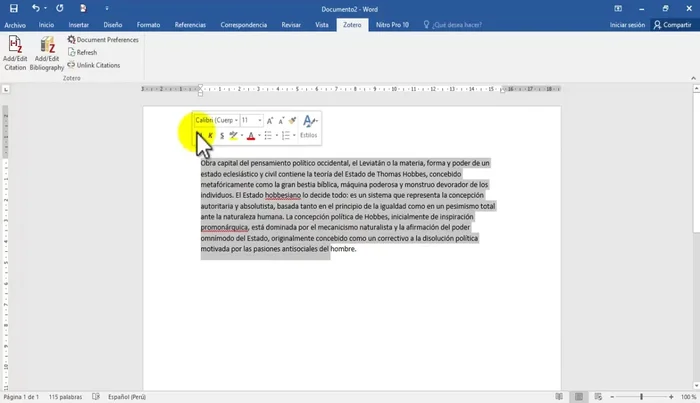Switch to Insertar tab
The image size is (700, 403).
point(79,25)
